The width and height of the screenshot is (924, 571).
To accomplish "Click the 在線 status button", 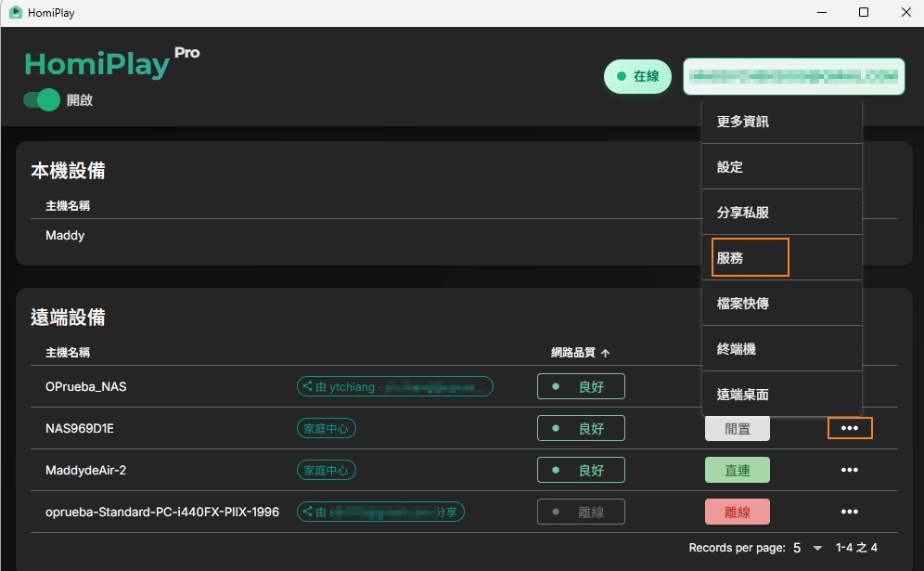I will click(637, 76).
